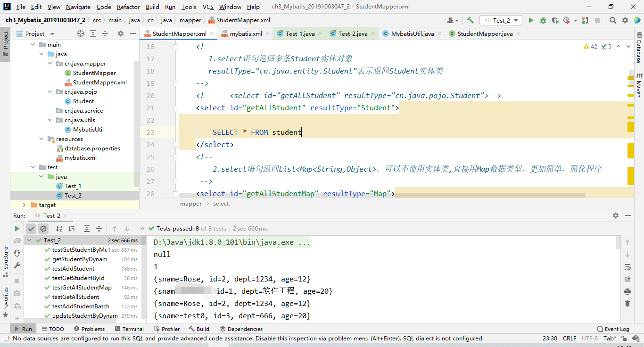
Task: Click the 42 warnings indicator in editor
Action: pyautogui.click(x=591, y=46)
